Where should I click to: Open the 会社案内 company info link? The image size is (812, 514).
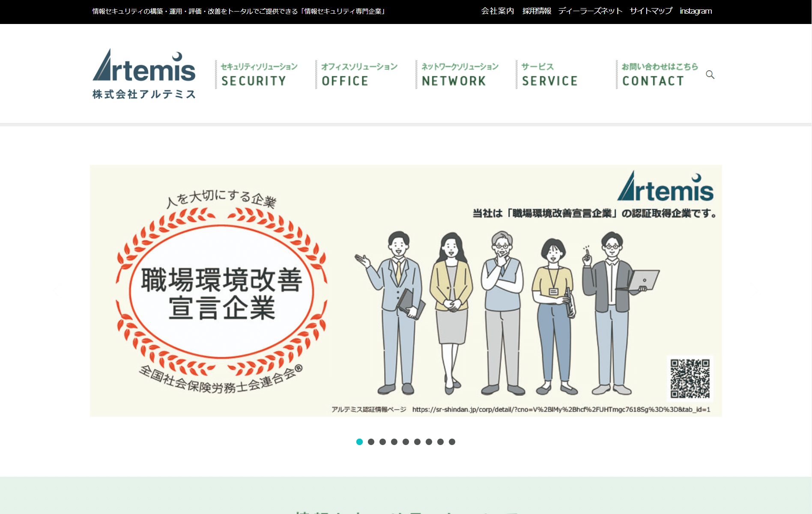pyautogui.click(x=497, y=11)
